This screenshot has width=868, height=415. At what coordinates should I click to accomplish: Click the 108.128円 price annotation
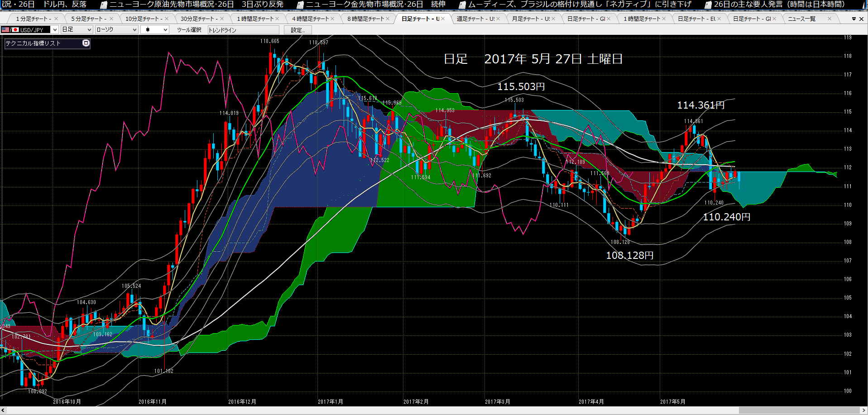coord(630,256)
